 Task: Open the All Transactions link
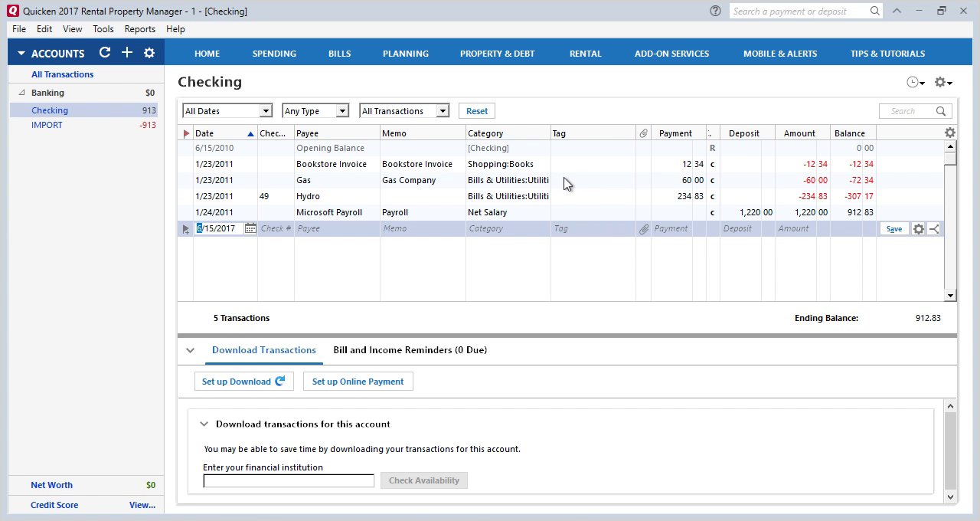click(62, 74)
